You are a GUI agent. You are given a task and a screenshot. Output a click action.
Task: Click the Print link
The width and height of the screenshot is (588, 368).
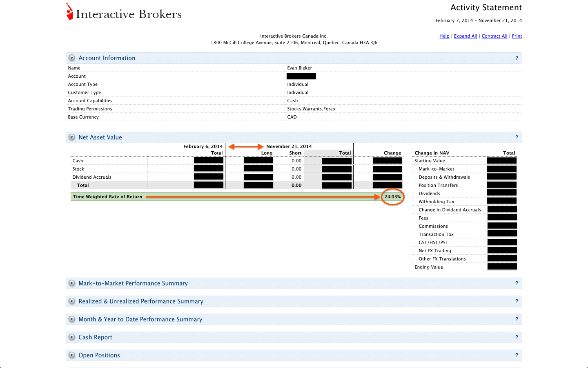(x=517, y=36)
